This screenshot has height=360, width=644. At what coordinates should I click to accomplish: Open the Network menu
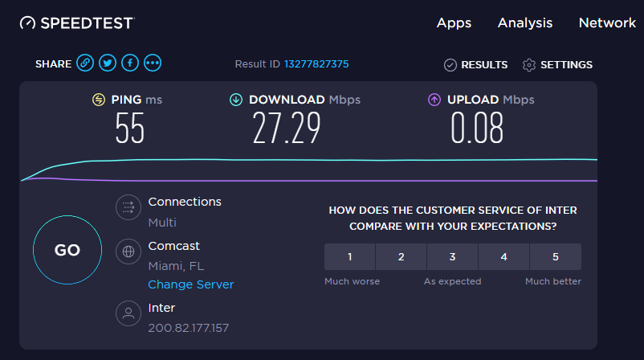[607, 23]
